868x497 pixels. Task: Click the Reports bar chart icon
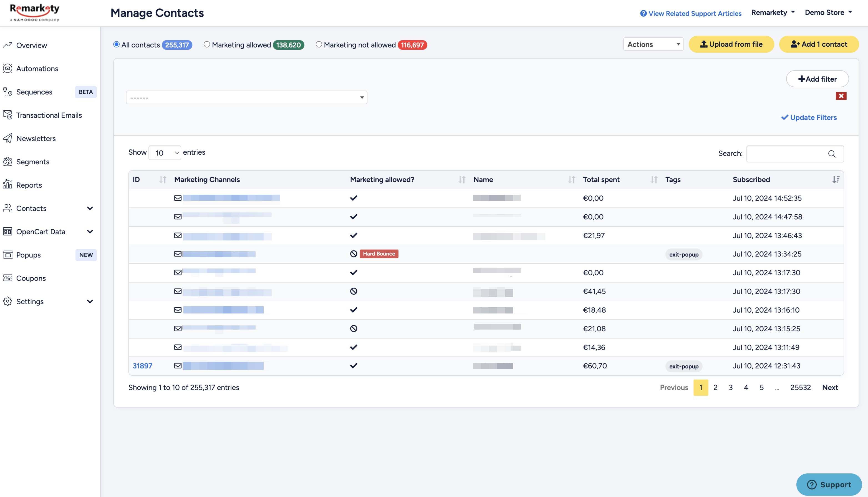click(7, 185)
